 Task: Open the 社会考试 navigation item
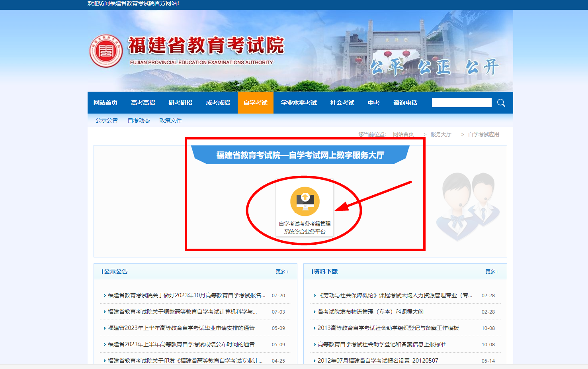342,103
